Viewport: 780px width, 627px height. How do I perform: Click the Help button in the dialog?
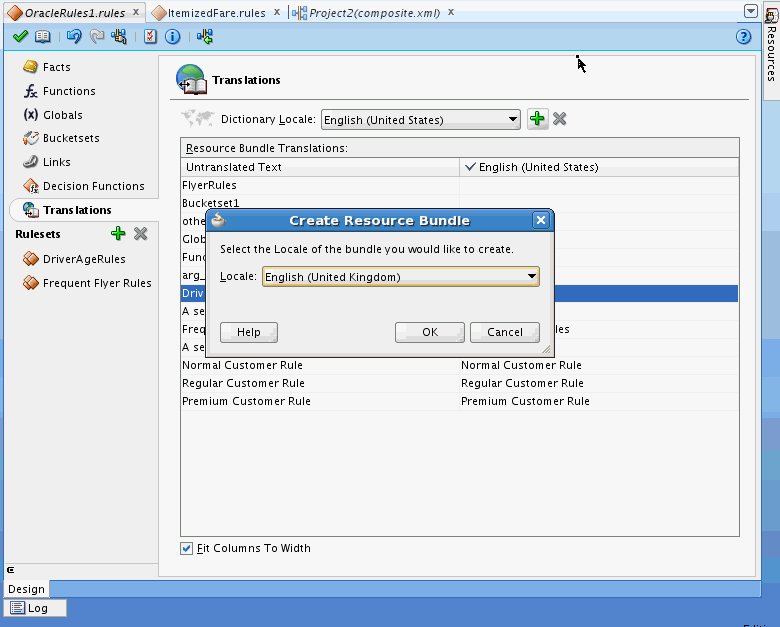(248, 332)
